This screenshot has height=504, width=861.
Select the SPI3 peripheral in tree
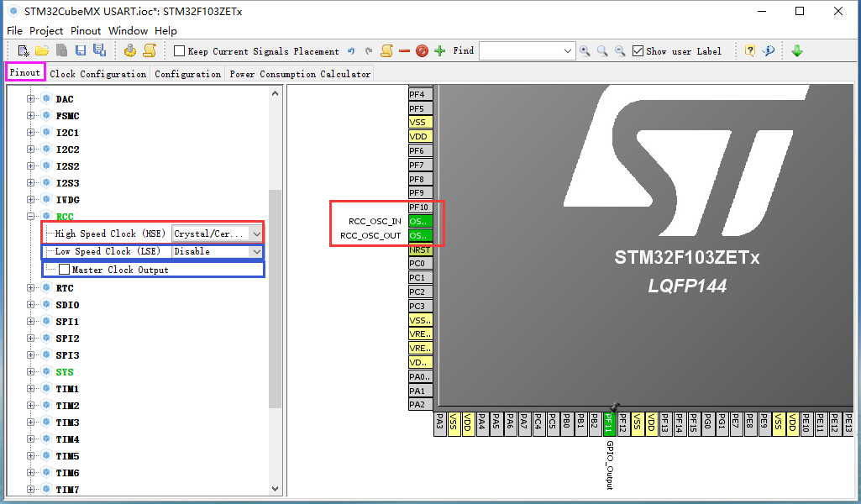tap(67, 355)
